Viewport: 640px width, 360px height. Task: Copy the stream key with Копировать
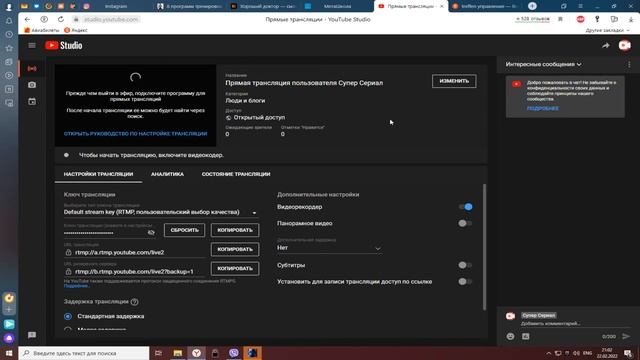pos(235,230)
